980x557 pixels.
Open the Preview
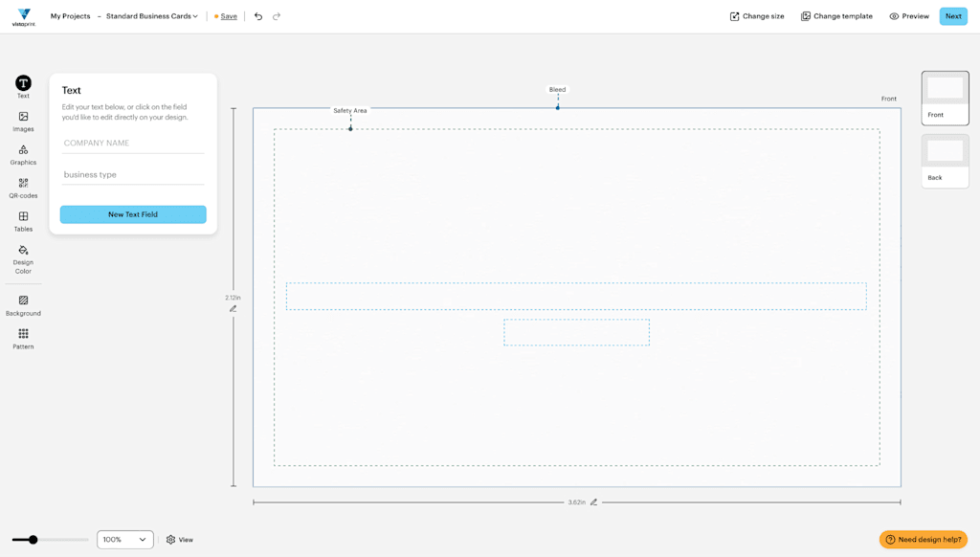click(x=907, y=15)
